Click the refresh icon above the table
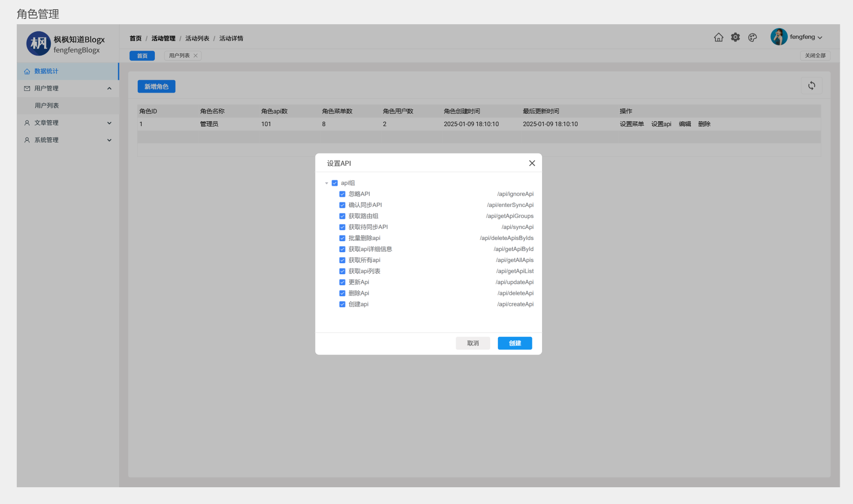This screenshot has height=504, width=853. point(812,86)
